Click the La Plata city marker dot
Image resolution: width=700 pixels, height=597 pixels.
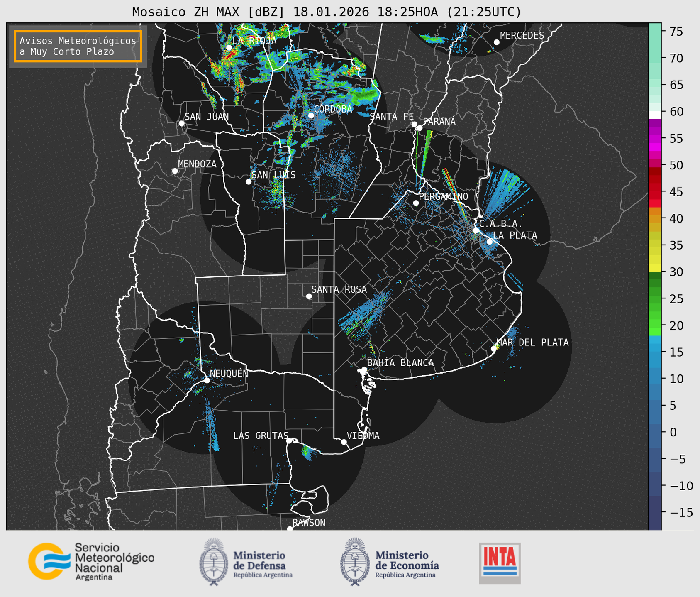[x=490, y=242]
